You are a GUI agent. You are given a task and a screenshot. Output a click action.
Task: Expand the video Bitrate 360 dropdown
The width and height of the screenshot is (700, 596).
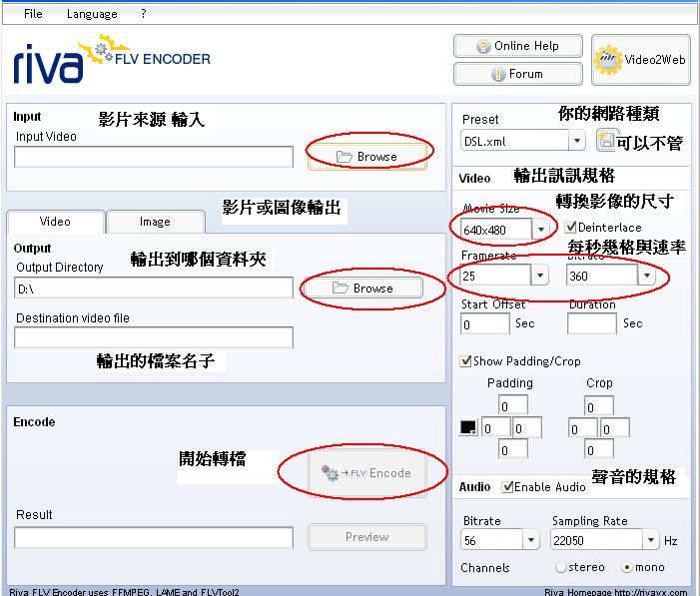[x=646, y=276]
